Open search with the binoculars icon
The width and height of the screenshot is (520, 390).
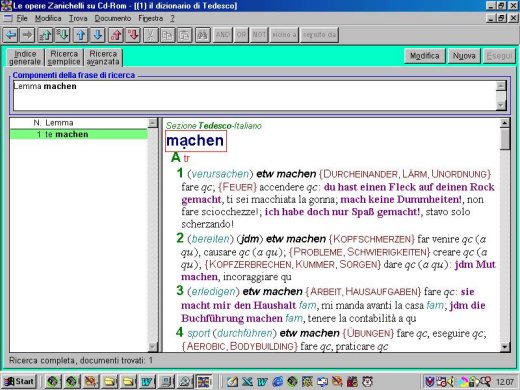pyautogui.click(x=203, y=35)
